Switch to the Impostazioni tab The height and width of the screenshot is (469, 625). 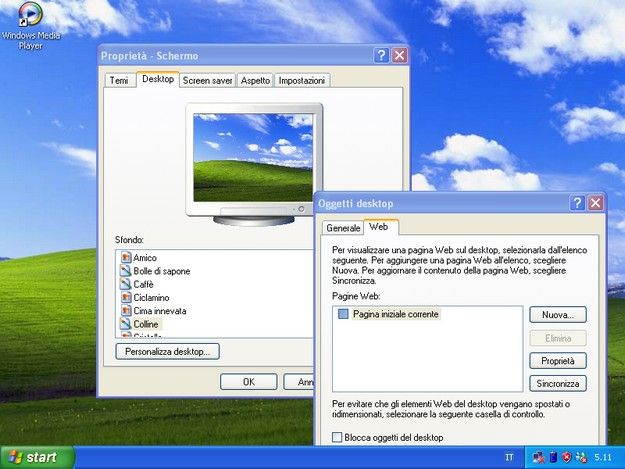(x=302, y=80)
